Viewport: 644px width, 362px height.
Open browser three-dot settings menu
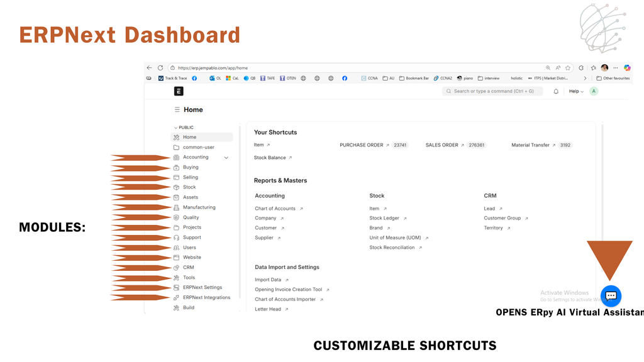615,68
